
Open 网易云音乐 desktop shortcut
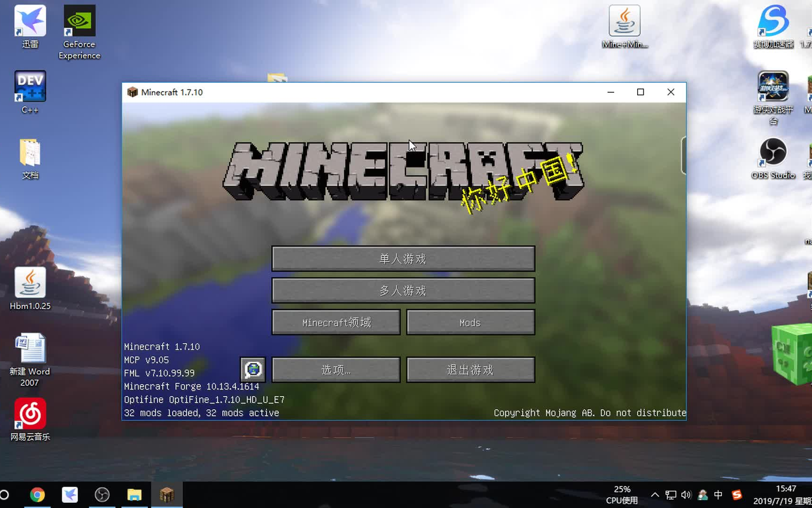coord(30,420)
